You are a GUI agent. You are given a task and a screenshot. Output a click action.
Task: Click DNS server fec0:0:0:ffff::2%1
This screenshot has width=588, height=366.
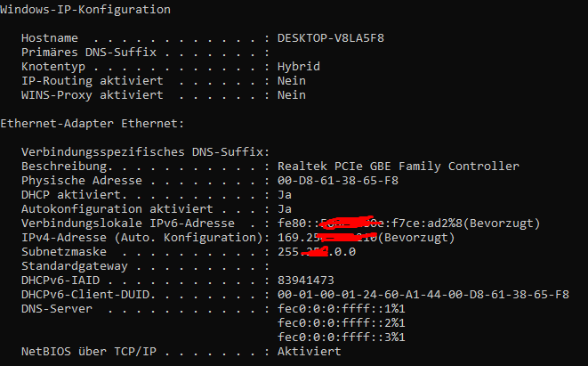(342, 323)
